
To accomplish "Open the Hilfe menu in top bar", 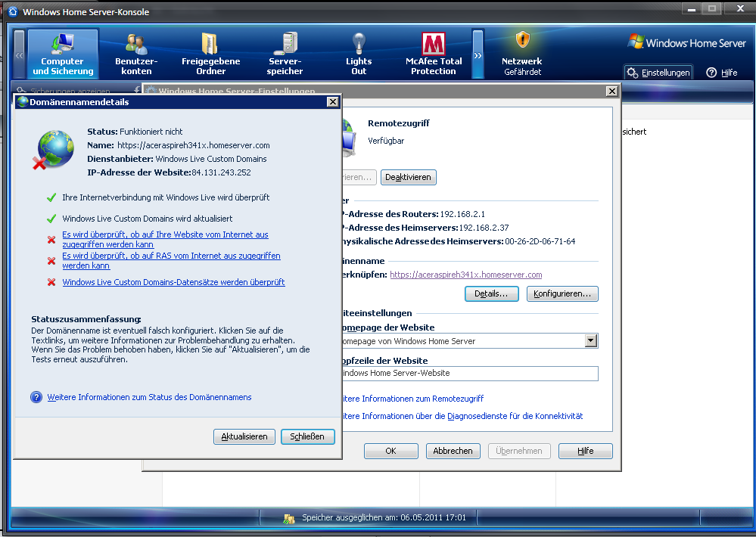I will [722, 73].
